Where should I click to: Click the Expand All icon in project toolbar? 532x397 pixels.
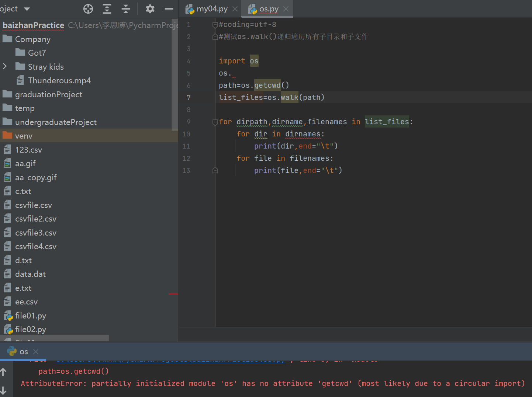coord(107,9)
